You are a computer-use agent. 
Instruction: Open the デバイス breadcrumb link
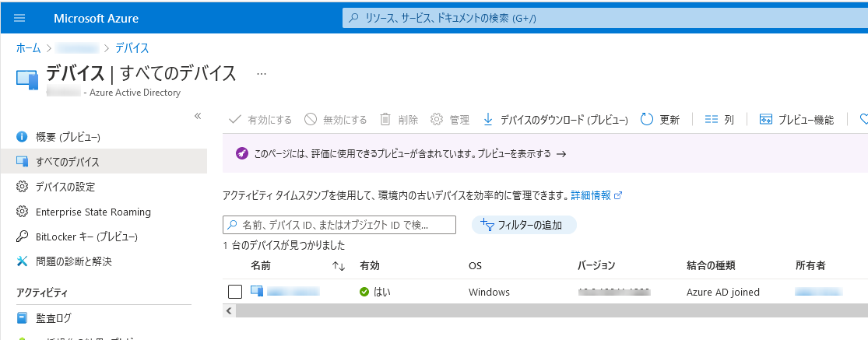click(132, 48)
